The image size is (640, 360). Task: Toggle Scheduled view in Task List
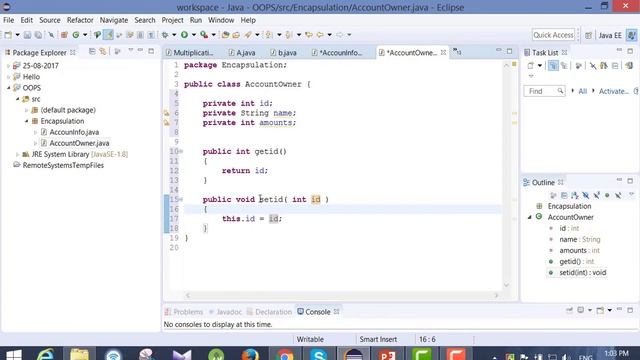coord(564,65)
